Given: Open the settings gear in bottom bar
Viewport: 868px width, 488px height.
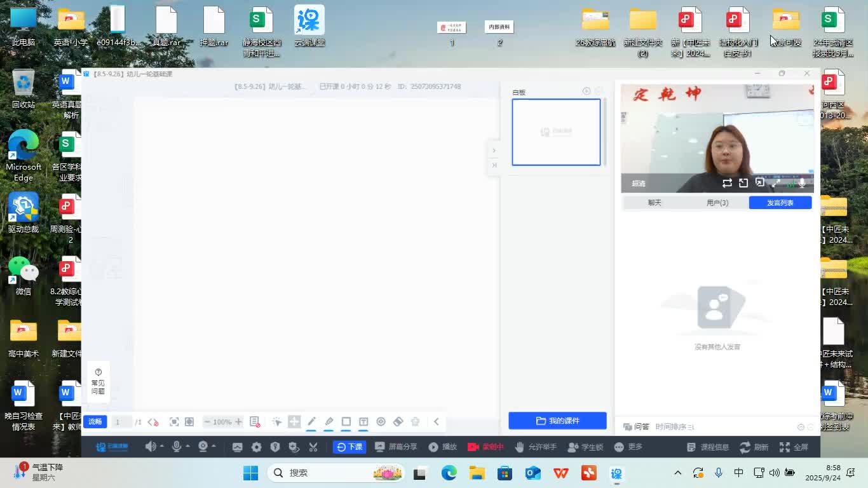Looking at the screenshot, I should point(256,447).
